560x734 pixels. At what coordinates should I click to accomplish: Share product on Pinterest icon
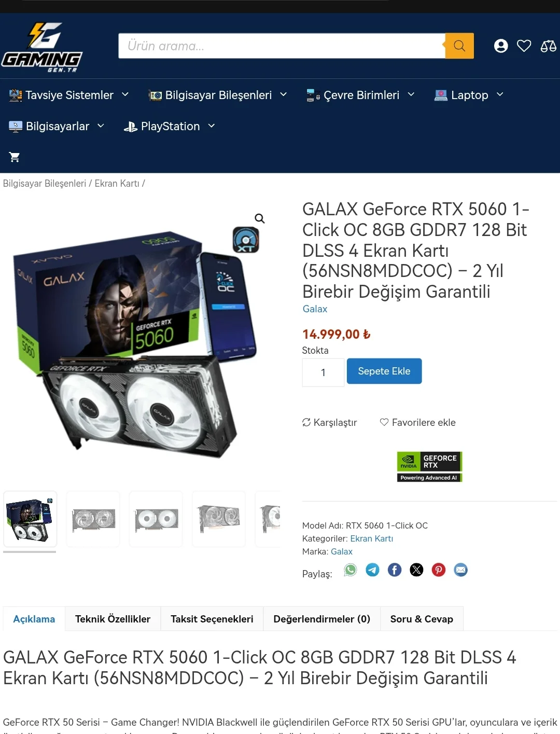click(439, 570)
